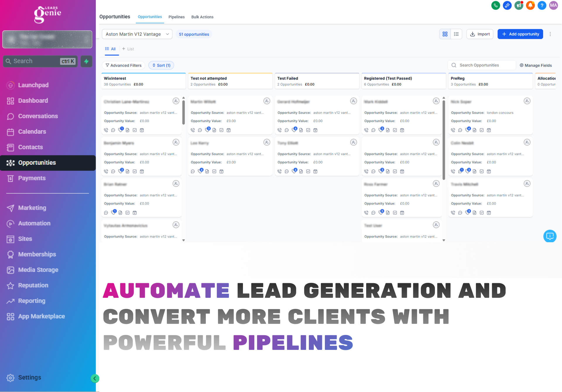562x392 pixels.
Task: Open the MA user avatar
Action: [x=553, y=5]
